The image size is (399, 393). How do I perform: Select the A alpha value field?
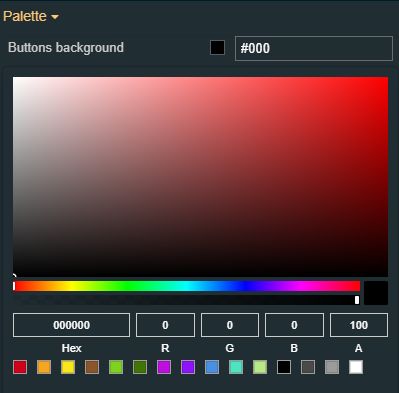(359, 325)
